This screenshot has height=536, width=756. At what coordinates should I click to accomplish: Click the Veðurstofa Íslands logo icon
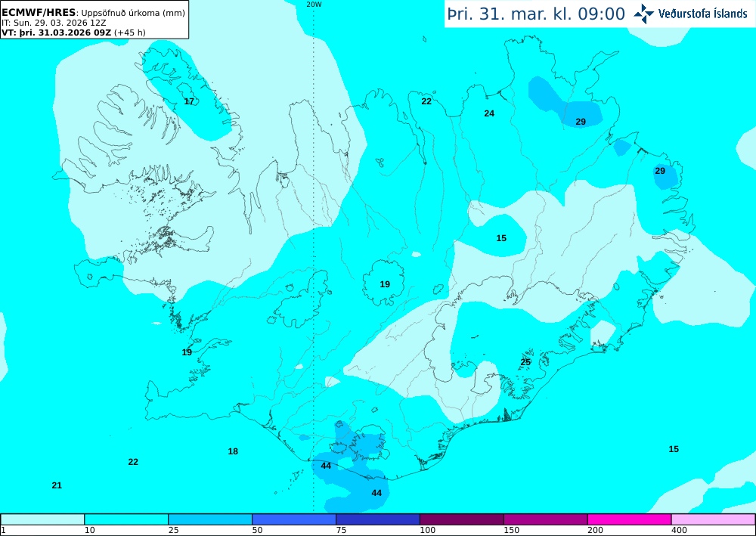(x=643, y=14)
